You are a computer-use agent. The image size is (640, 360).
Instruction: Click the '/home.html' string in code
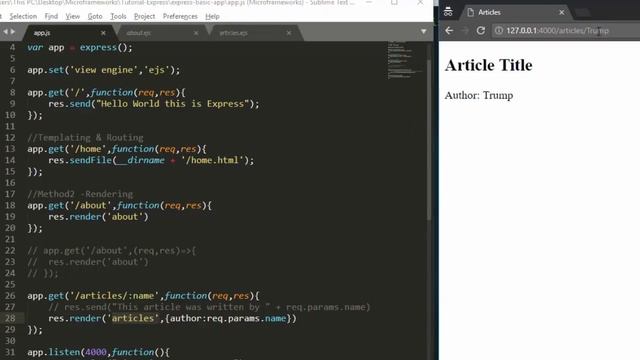pos(212,160)
